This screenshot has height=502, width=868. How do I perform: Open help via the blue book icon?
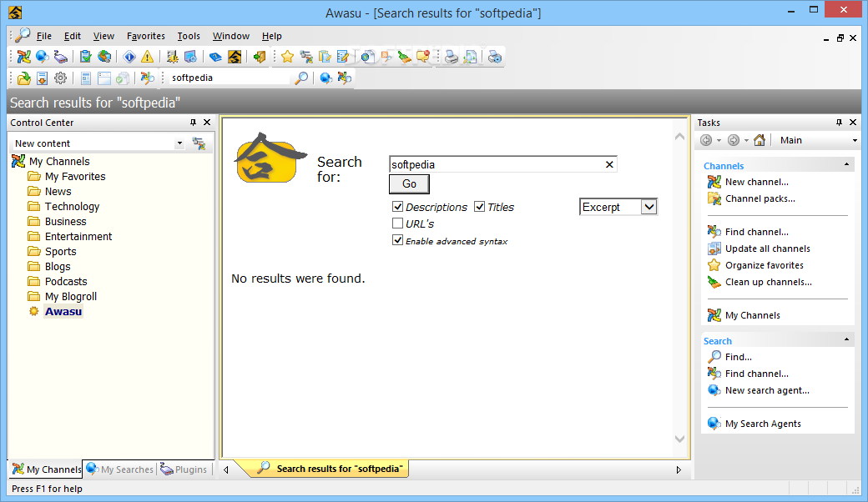tap(215, 57)
